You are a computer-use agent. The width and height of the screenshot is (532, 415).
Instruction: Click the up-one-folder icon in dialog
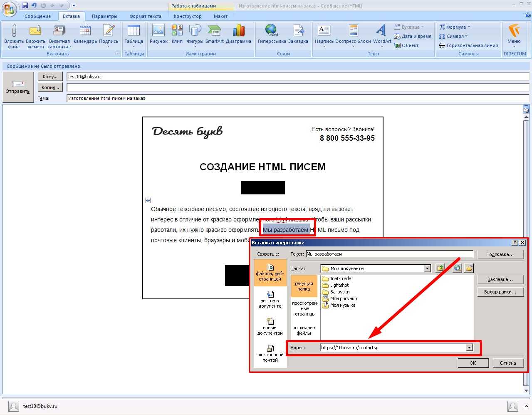440,268
